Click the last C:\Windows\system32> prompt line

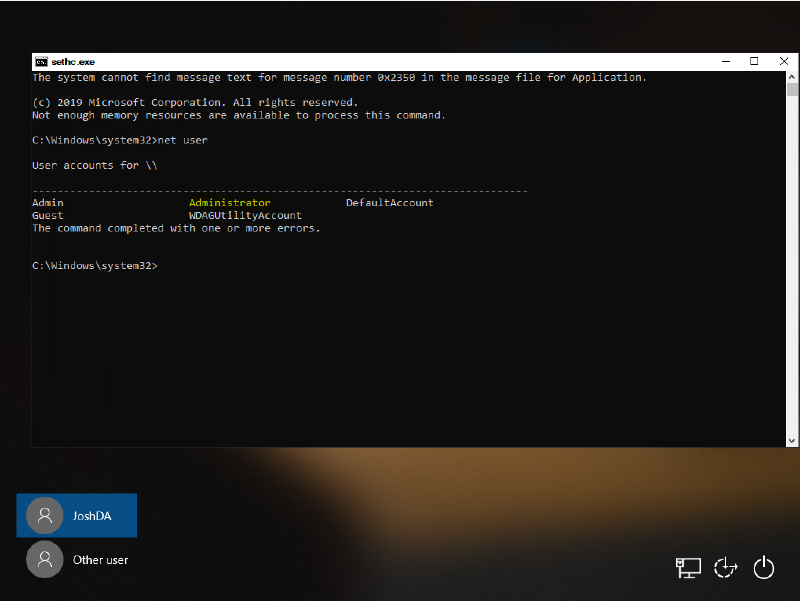95,266
